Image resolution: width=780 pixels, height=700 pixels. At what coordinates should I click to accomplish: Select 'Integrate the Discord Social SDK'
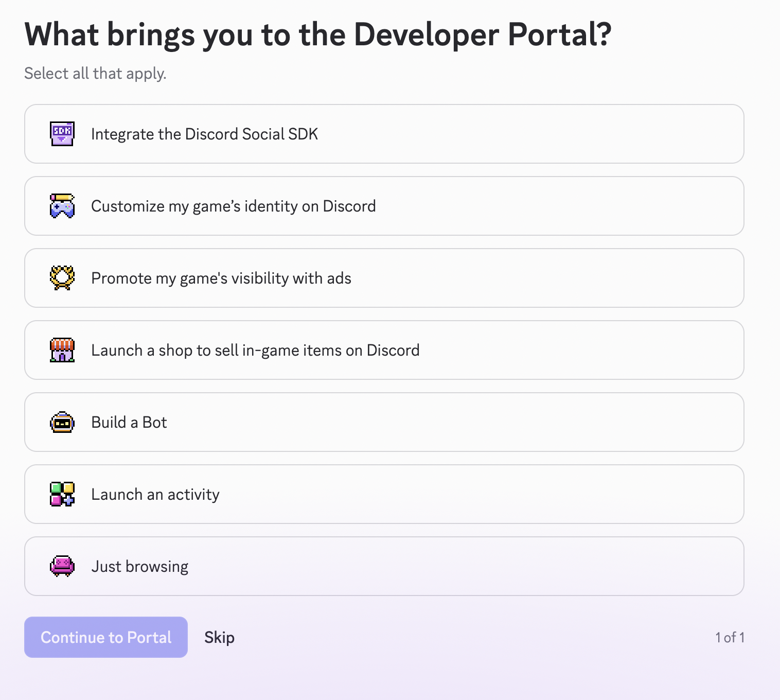pyautogui.click(x=384, y=134)
